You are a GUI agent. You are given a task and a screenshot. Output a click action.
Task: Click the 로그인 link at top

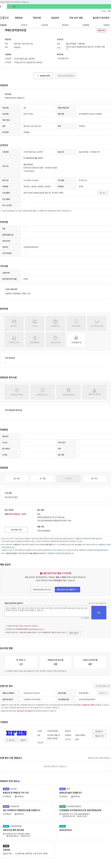point(104,11)
